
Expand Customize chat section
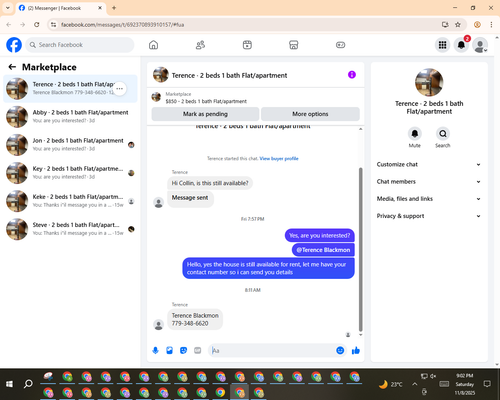[429, 164]
